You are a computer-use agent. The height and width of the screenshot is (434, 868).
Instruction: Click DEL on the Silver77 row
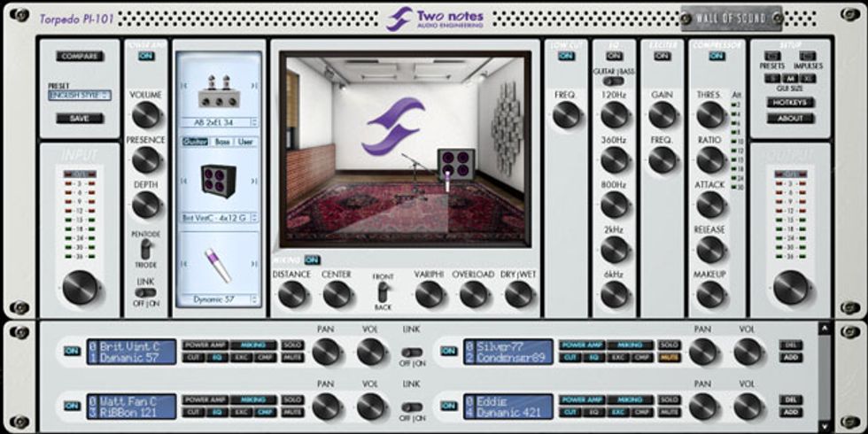tap(790, 345)
